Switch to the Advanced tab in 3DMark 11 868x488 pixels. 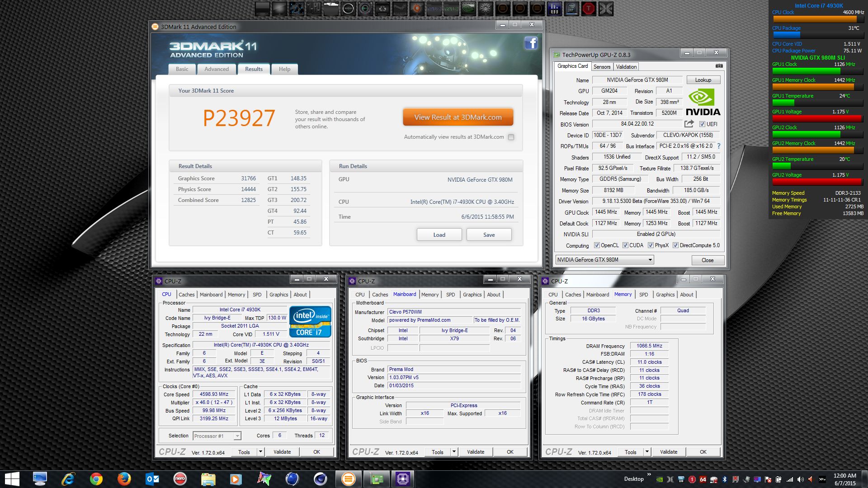(217, 69)
